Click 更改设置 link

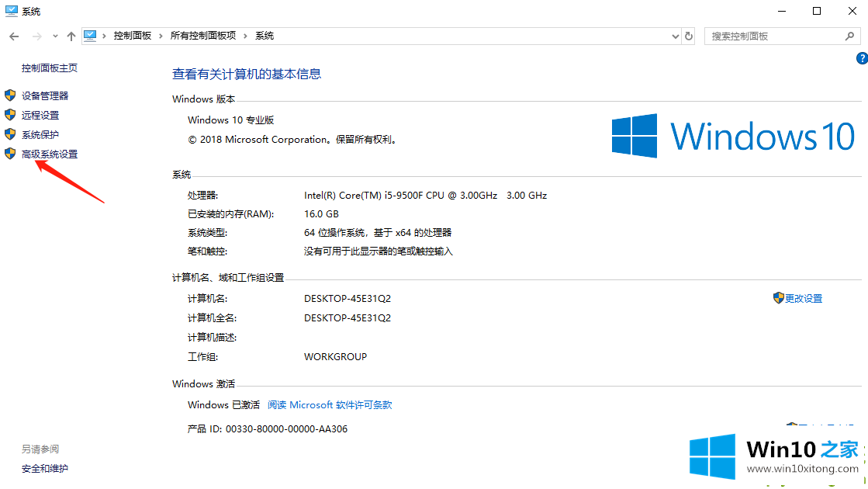click(x=804, y=299)
